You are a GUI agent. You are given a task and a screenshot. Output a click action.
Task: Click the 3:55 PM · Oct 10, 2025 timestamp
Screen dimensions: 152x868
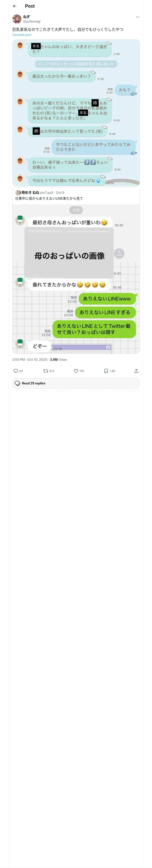[30, 360]
